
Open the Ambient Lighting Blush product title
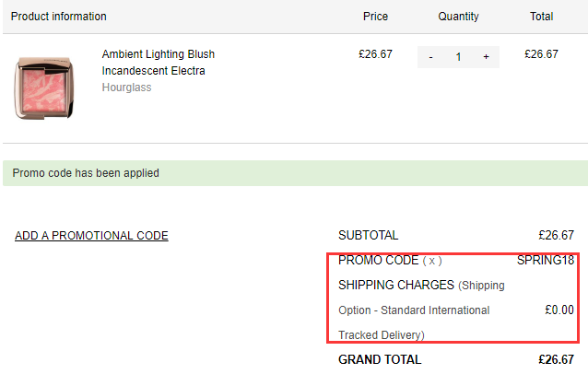(158, 63)
